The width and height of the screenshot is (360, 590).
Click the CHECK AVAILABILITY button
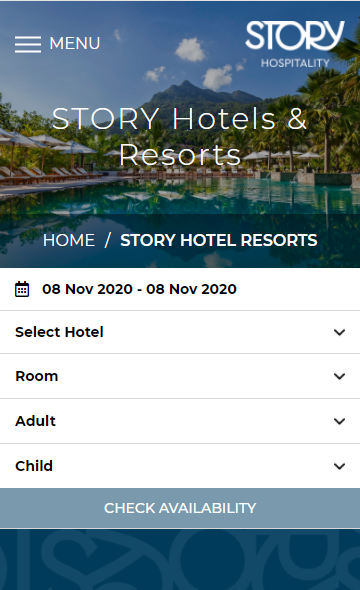tap(180, 508)
